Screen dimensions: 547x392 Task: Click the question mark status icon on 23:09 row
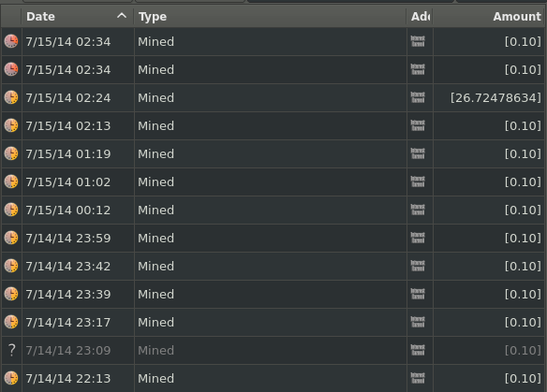11,350
